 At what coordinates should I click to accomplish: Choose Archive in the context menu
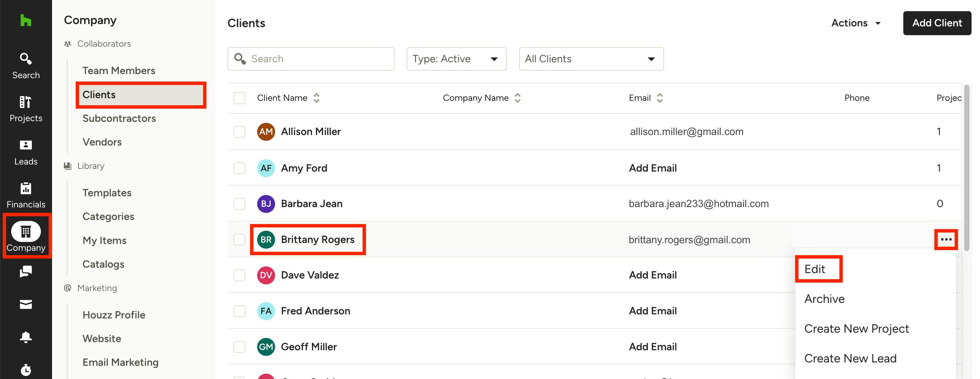click(824, 298)
